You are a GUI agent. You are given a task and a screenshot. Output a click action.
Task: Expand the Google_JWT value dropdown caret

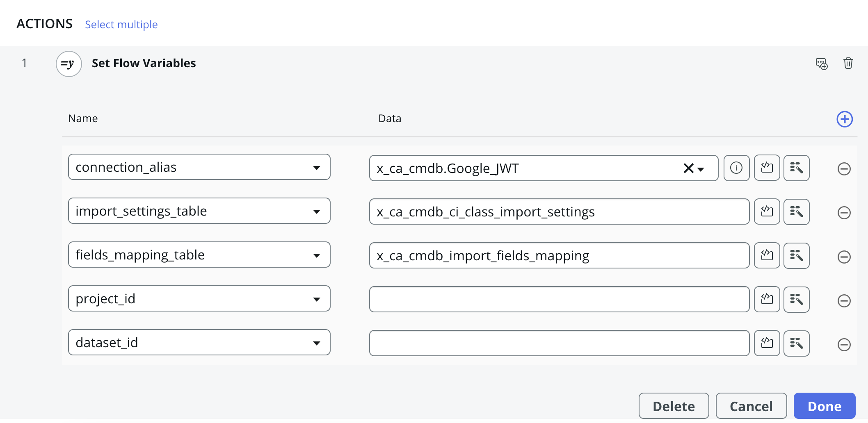(x=701, y=169)
